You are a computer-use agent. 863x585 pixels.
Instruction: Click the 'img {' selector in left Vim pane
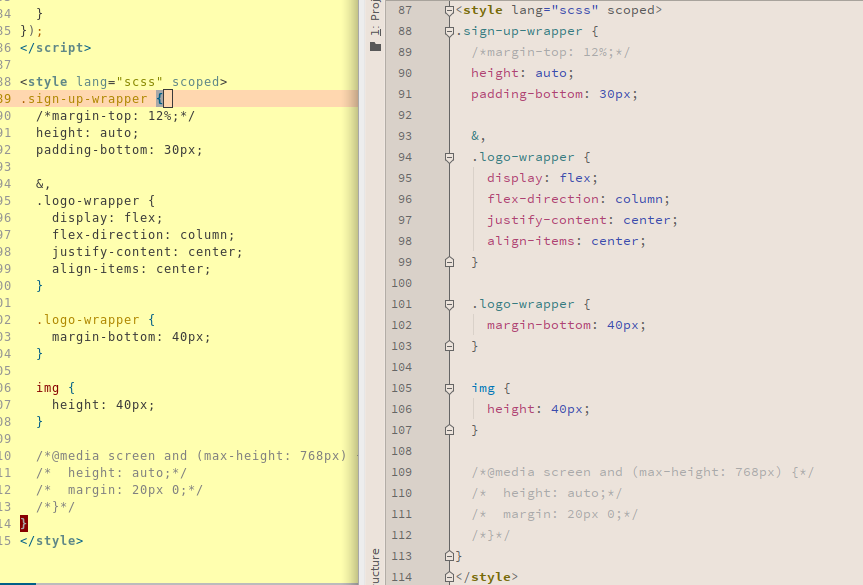56,387
